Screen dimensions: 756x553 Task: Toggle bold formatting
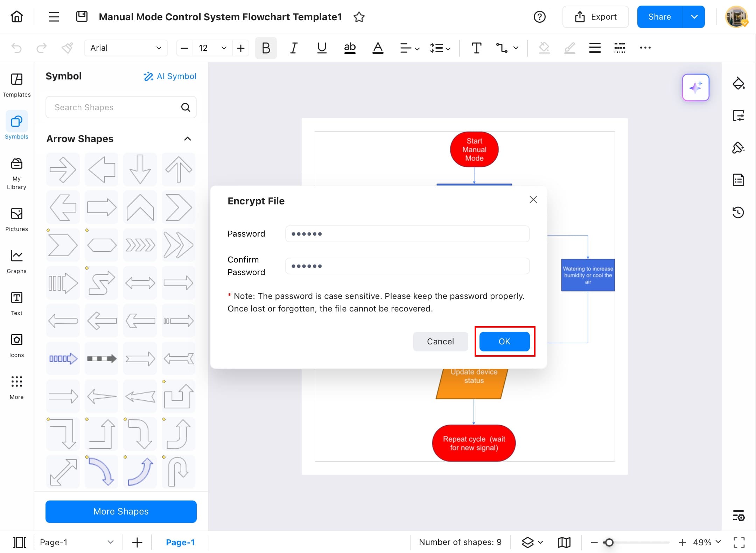point(266,48)
